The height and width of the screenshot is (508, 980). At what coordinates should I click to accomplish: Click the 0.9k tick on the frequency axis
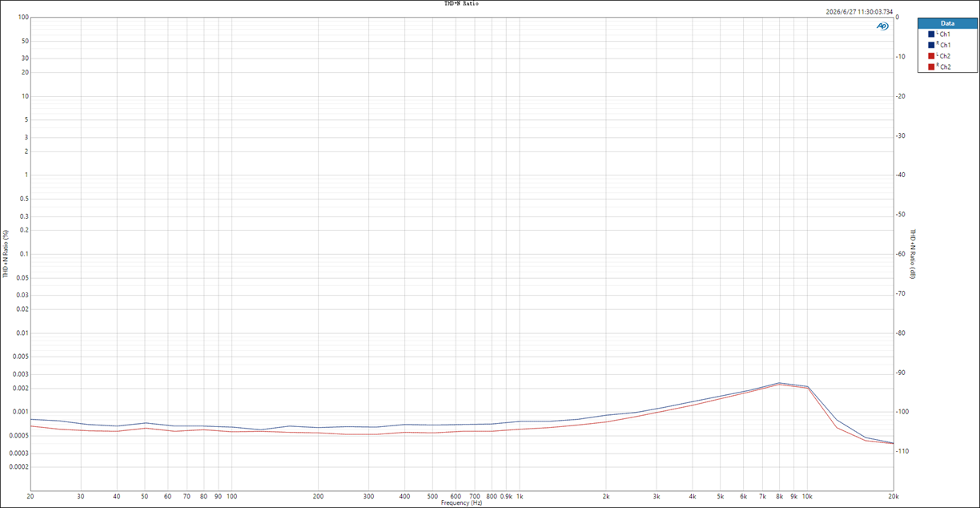point(506,497)
